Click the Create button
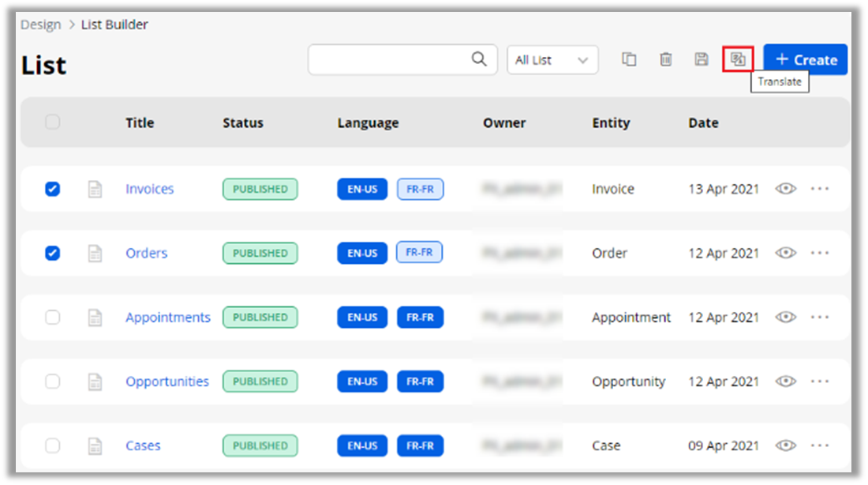The width and height of the screenshot is (868, 485). click(x=805, y=59)
